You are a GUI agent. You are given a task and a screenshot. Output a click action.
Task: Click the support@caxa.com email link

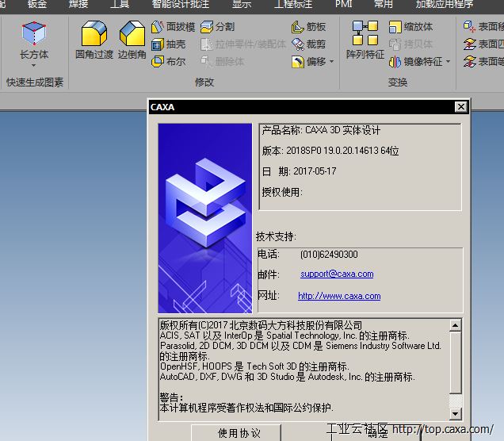click(337, 274)
